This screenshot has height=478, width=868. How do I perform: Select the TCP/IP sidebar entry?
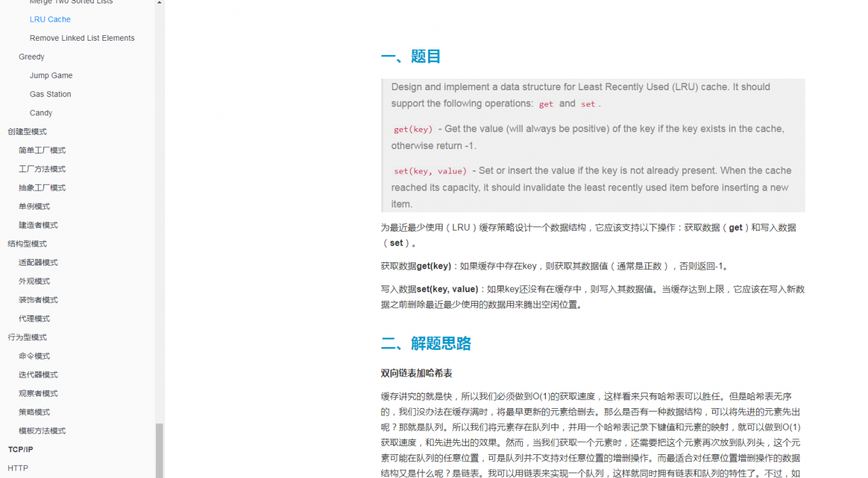coord(20,450)
